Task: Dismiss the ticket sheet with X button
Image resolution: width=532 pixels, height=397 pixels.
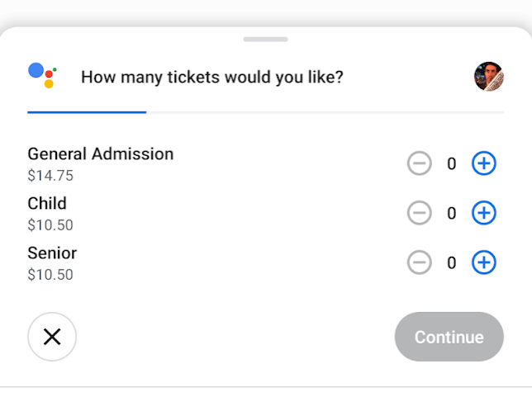Action: point(52,337)
